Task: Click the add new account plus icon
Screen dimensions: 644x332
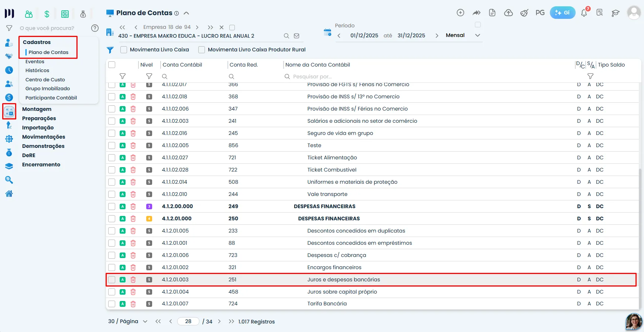Action: point(460,13)
